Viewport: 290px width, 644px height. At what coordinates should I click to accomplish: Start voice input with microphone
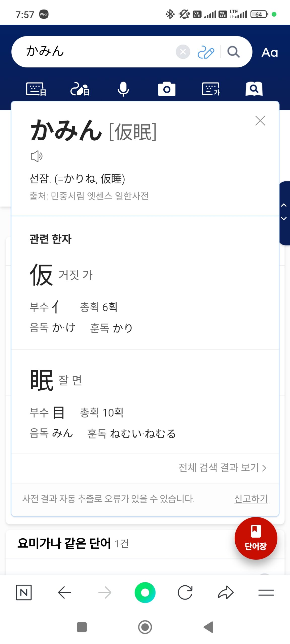[x=123, y=89]
